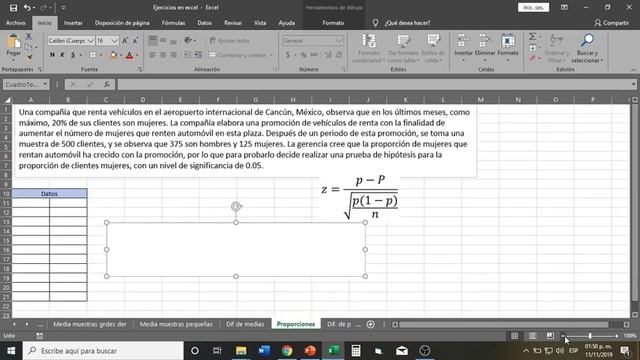
Task: Switch to Disposición de página tab
Action: point(122,23)
